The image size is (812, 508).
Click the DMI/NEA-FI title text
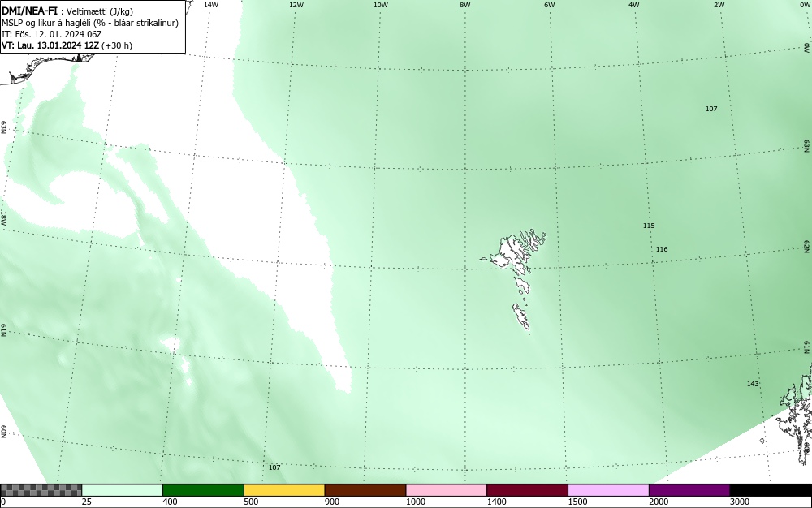29,11
